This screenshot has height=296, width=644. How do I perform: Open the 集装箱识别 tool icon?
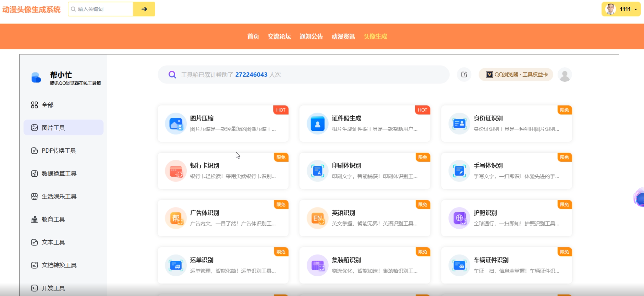coord(317,265)
